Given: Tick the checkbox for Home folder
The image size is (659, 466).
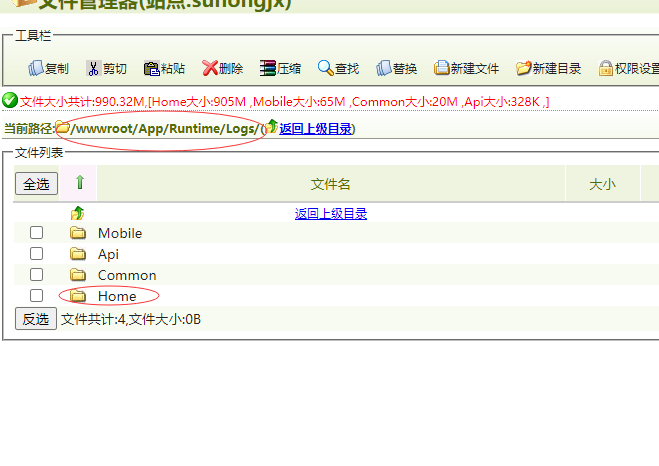Looking at the screenshot, I should click(x=37, y=295).
